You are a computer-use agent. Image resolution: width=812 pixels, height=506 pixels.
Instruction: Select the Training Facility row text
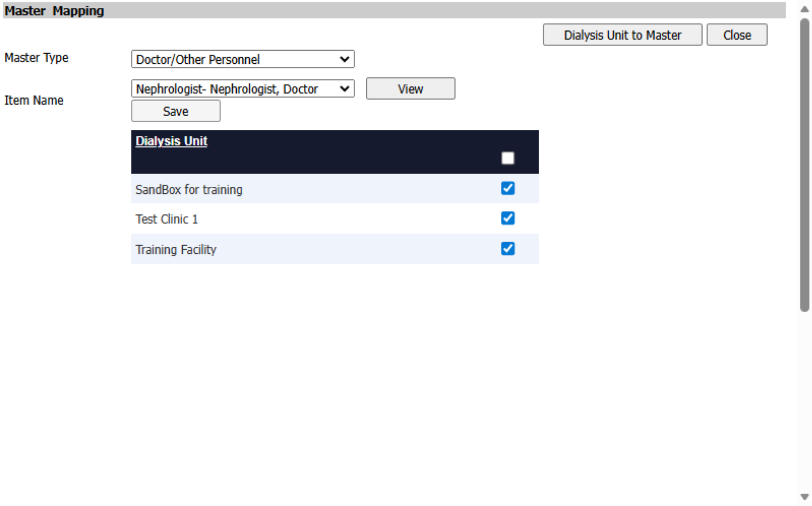coord(176,250)
